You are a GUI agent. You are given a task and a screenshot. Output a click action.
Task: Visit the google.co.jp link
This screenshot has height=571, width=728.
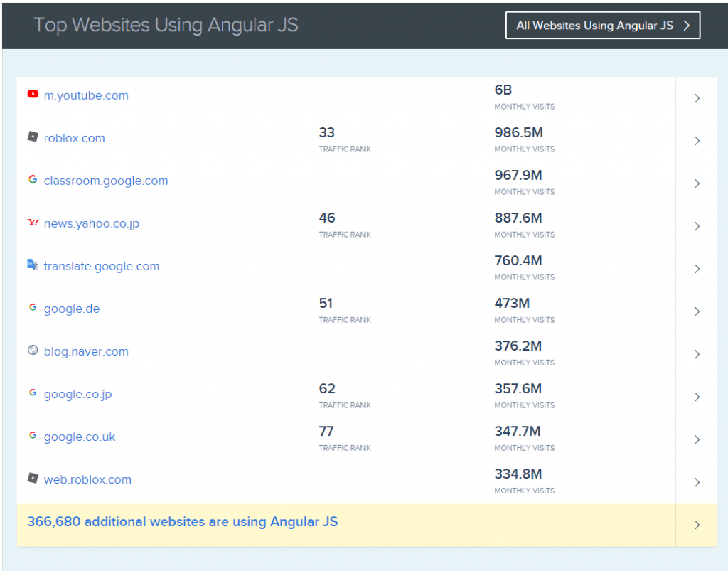tap(77, 394)
